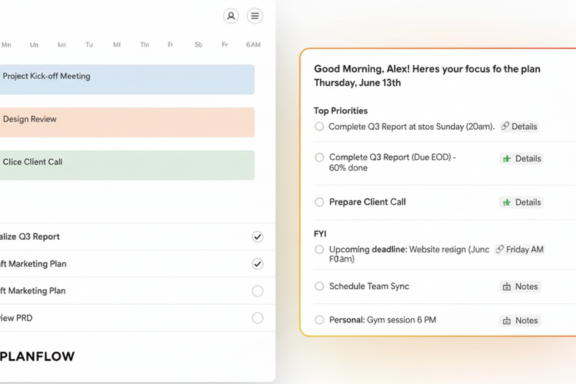Click the 'FYI' section heading
The image size is (576, 384).
click(320, 234)
